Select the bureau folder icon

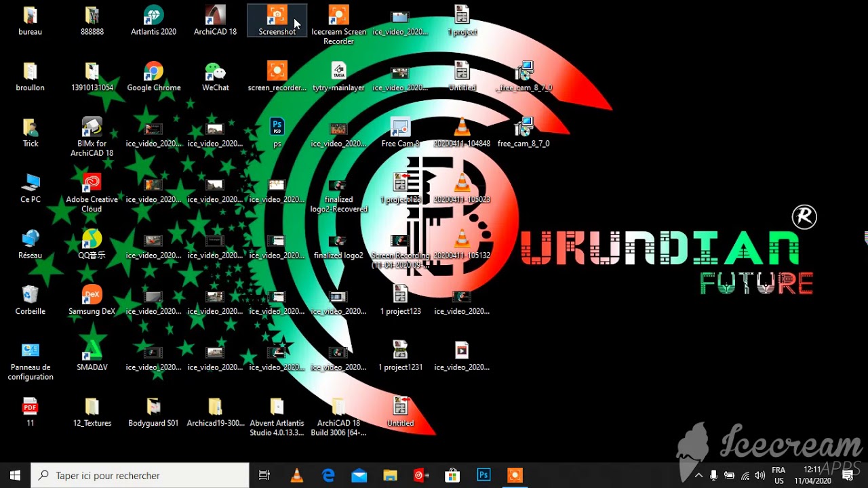pos(30,20)
